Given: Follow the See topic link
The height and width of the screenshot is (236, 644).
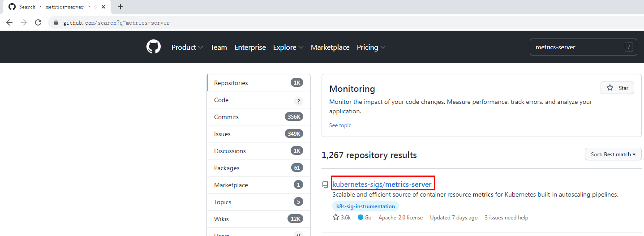Looking at the screenshot, I should [x=340, y=125].
